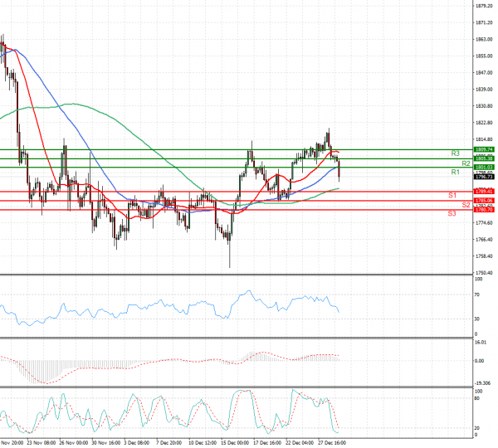Select the 1809.74 green price tag

[x=484, y=149]
